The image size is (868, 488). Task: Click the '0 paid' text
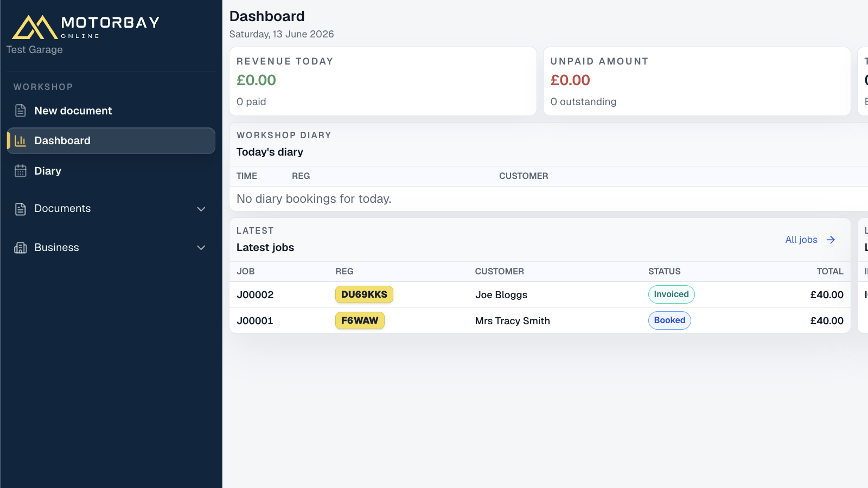251,102
